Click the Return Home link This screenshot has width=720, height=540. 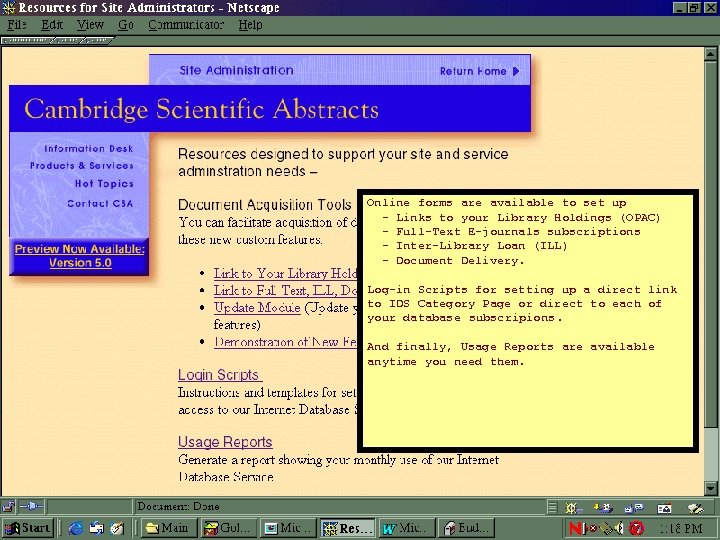(473, 71)
